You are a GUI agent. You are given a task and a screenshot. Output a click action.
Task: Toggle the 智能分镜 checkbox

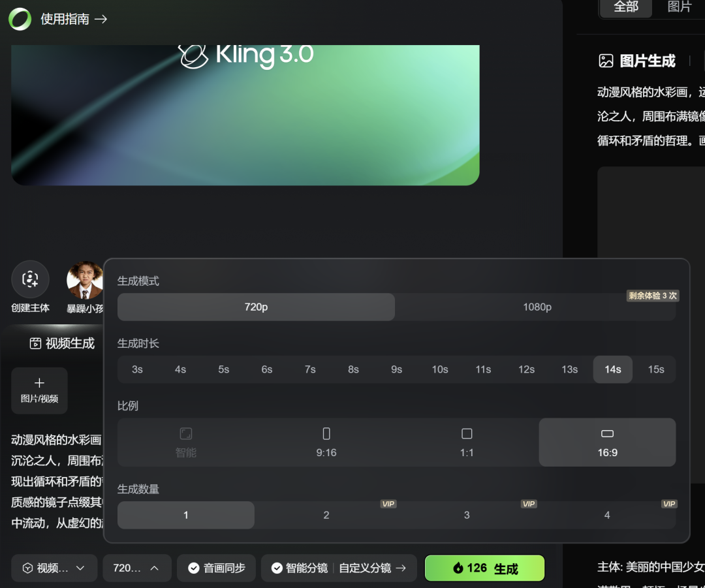coord(277,568)
